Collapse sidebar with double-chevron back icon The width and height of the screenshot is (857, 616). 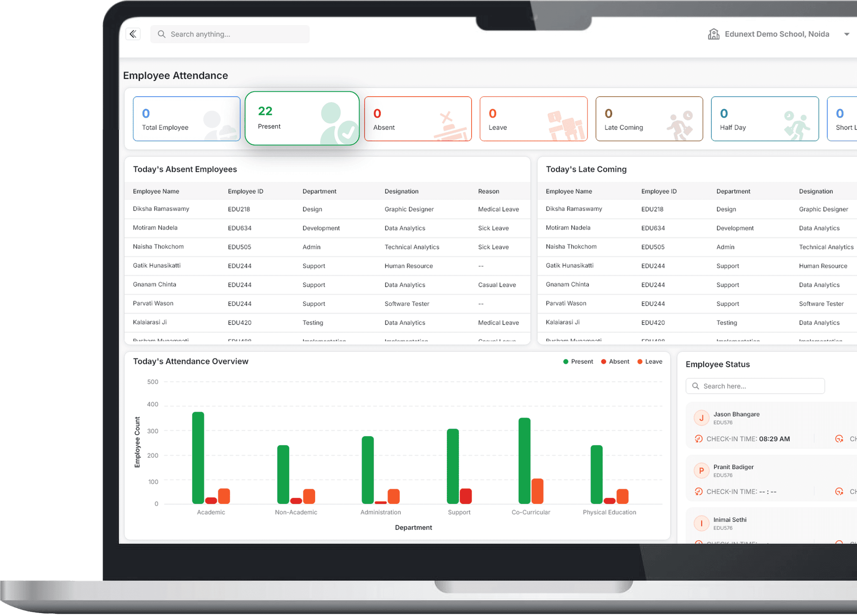pyautogui.click(x=133, y=34)
